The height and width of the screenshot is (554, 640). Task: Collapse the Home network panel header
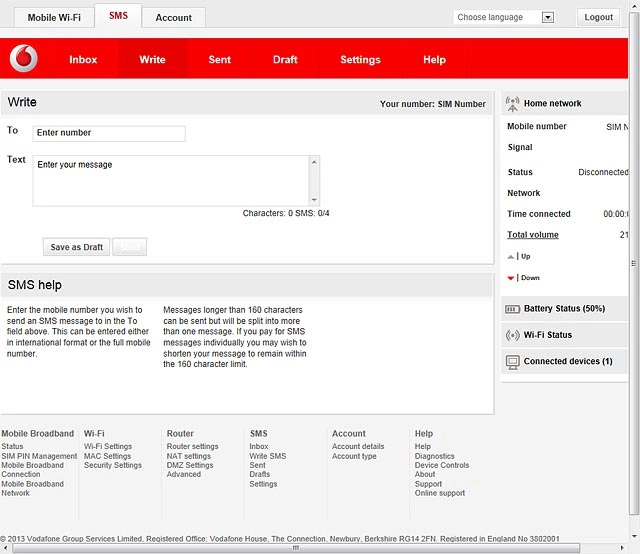[x=564, y=103]
